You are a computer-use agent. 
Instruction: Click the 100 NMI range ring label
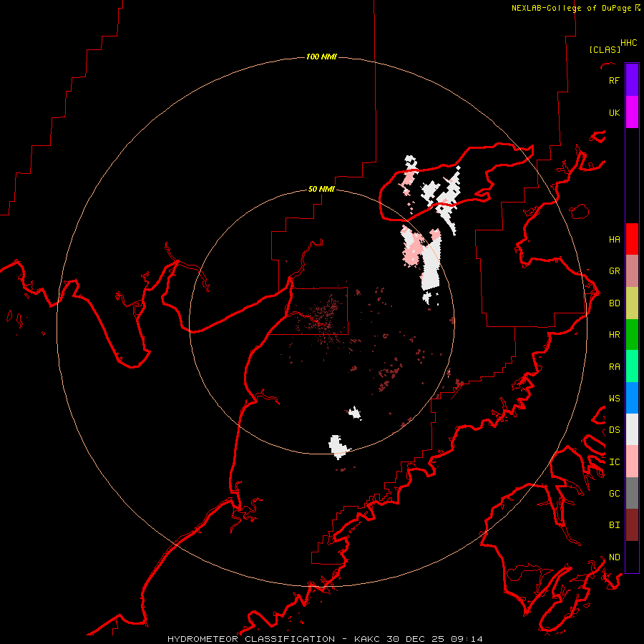point(321,57)
